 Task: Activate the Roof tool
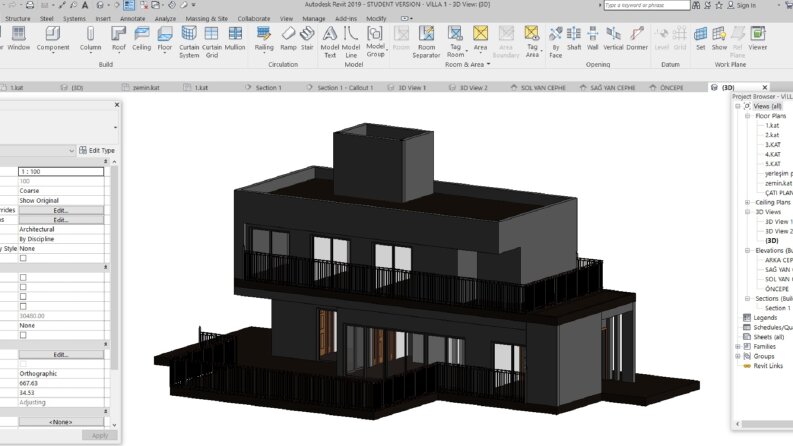coord(119,38)
